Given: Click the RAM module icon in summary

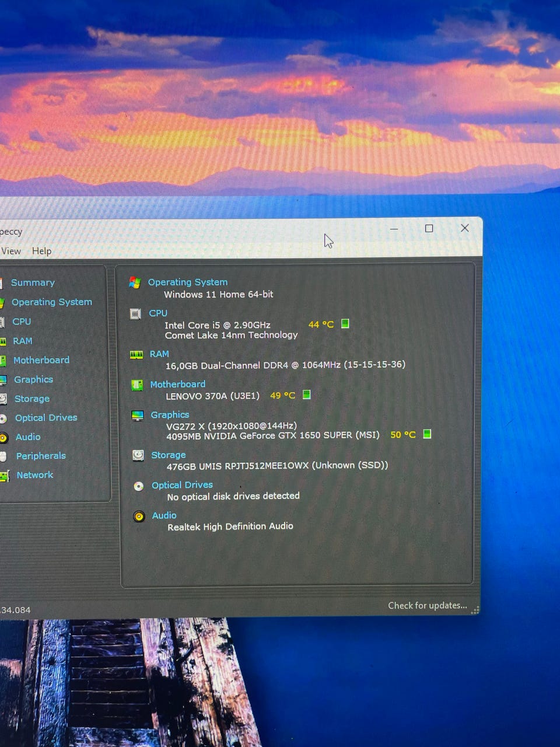Looking at the screenshot, I should 136,354.
